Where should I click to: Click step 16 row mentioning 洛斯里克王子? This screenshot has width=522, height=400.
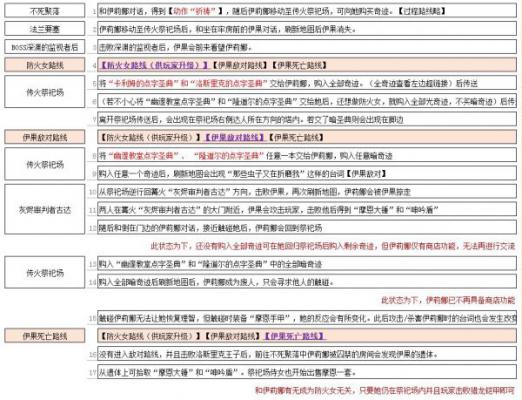point(307,354)
